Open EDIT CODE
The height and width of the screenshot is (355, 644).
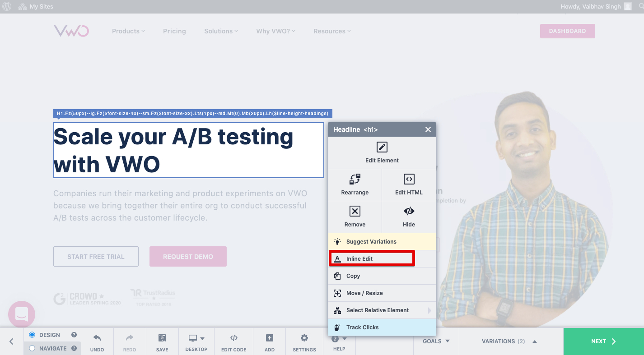coord(234,342)
